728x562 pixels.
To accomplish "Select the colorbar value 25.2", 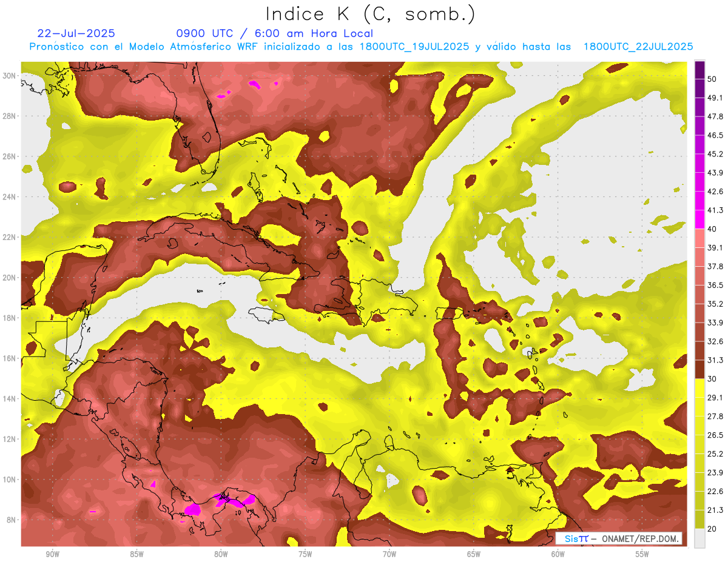I will click(x=715, y=454).
